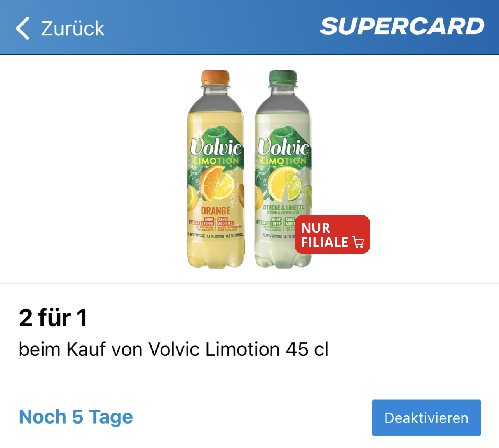Tap the SUPERCARD logo in the header

point(402,26)
